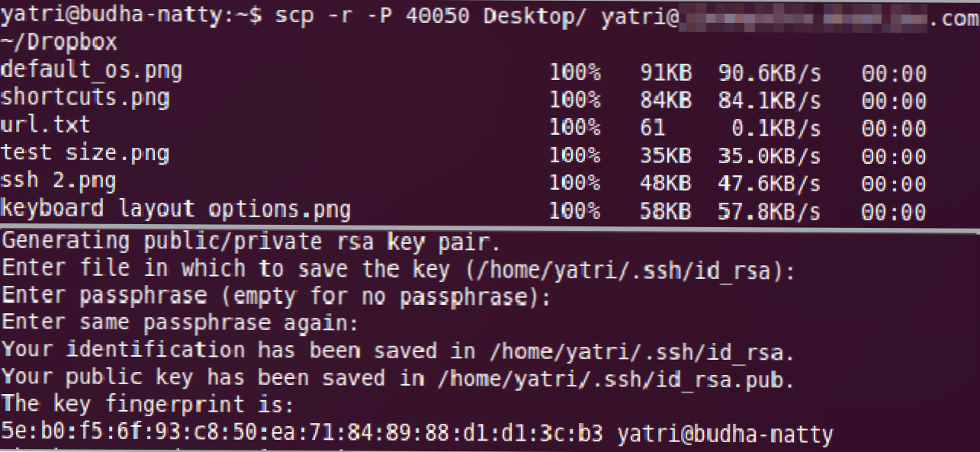Click the "Enter same passphrase again" prompt
Image resolution: width=980 pixels, height=452 pixels.
pyautogui.click(x=180, y=323)
